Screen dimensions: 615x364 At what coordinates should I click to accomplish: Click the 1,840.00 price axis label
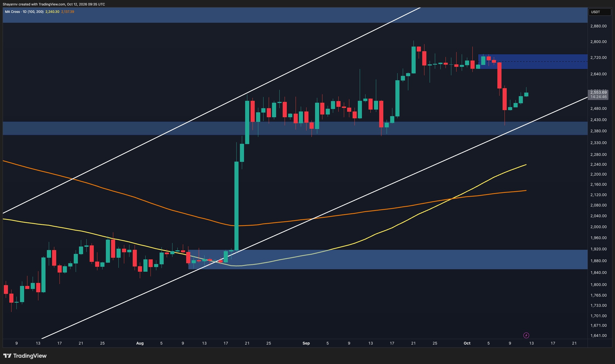pyautogui.click(x=599, y=273)
